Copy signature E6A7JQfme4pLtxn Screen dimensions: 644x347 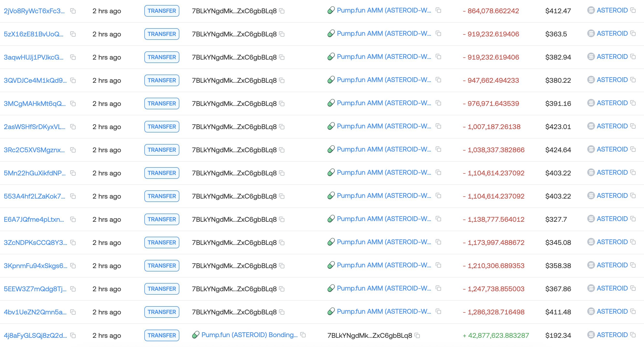pyautogui.click(x=73, y=220)
